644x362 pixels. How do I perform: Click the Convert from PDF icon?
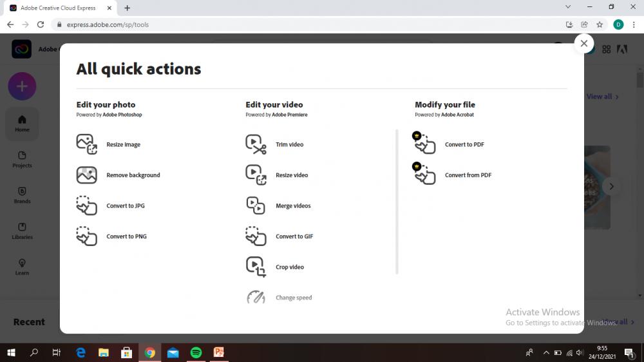tap(424, 173)
